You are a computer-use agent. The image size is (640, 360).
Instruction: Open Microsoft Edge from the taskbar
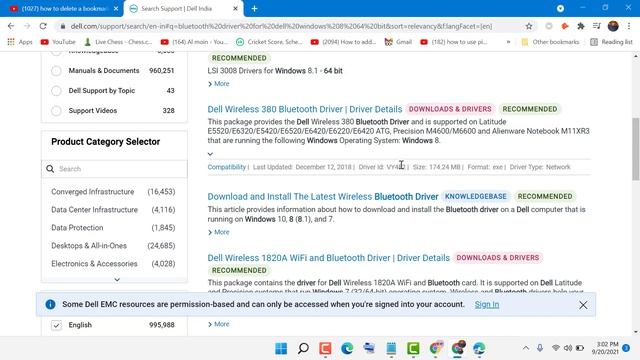point(347,348)
